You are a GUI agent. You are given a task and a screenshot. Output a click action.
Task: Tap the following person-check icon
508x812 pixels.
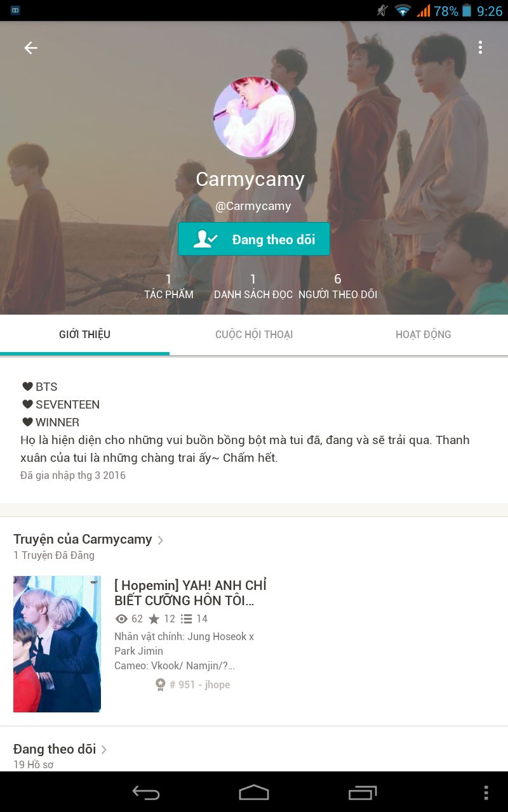pyautogui.click(x=205, y=239)
